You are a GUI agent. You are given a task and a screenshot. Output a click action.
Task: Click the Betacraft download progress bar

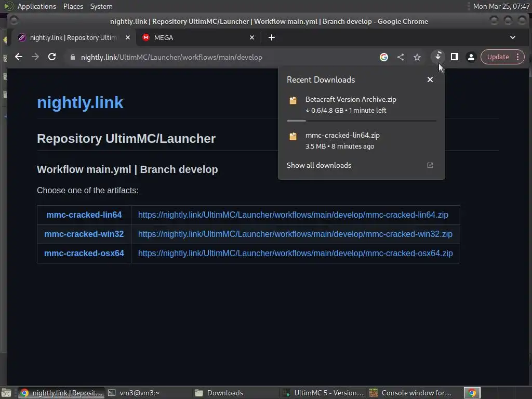[x=362, y=121]
